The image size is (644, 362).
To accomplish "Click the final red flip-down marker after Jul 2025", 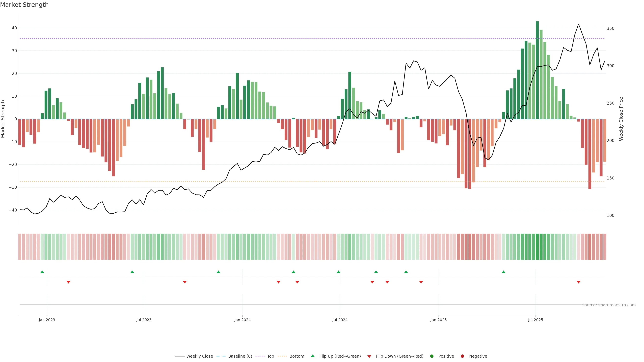I will (x=578, y=282).
